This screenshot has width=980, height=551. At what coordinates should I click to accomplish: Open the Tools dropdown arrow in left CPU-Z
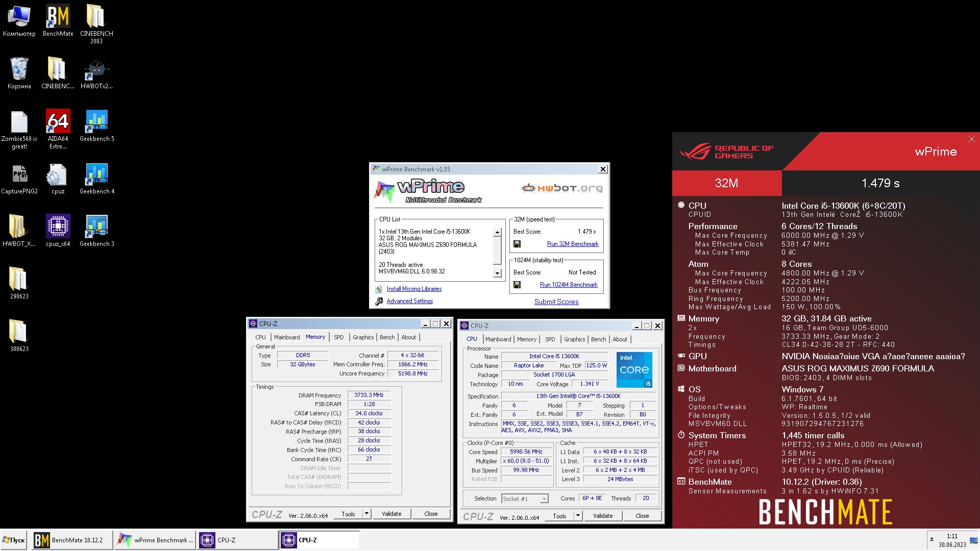pyautogui.click(x=366, y=514)
